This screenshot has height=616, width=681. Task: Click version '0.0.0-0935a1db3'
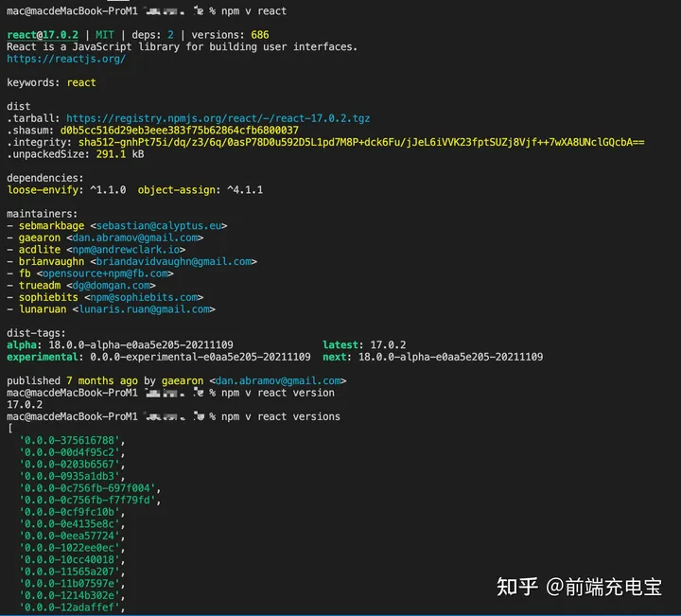tap(69, 476)
